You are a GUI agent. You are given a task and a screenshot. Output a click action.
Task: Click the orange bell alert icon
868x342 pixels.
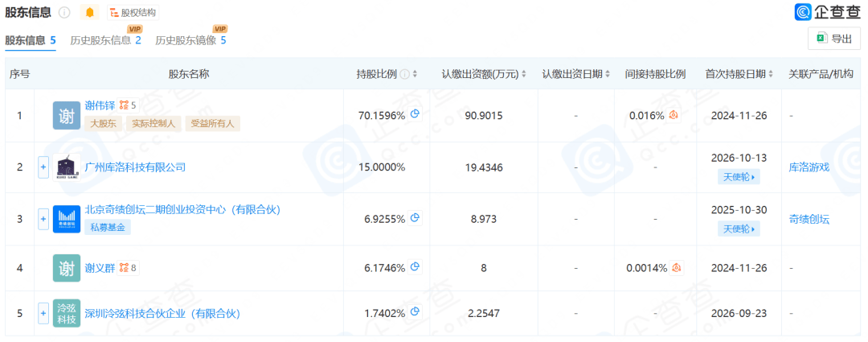click(90, 12)
